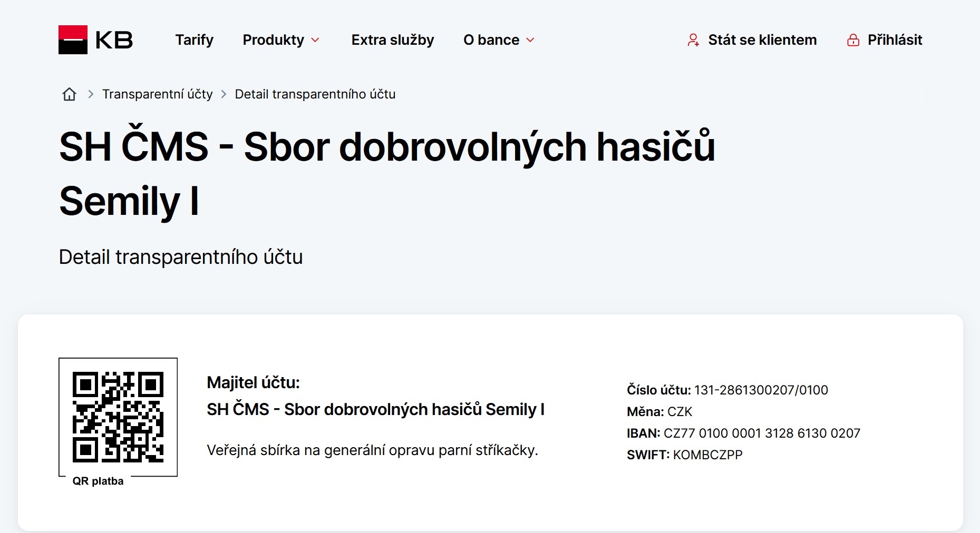Click the account owner name under Majitel účtu
Screen dimensions: 980x533
click(375, 409)
